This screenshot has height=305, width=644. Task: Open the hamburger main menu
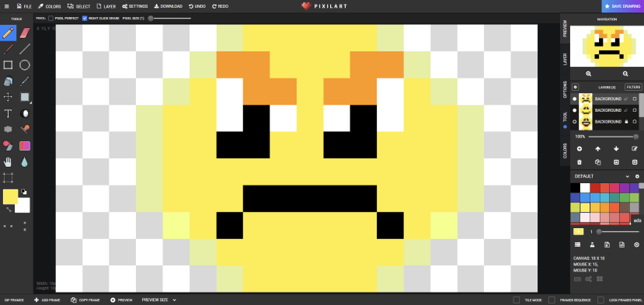click(6, 6)
